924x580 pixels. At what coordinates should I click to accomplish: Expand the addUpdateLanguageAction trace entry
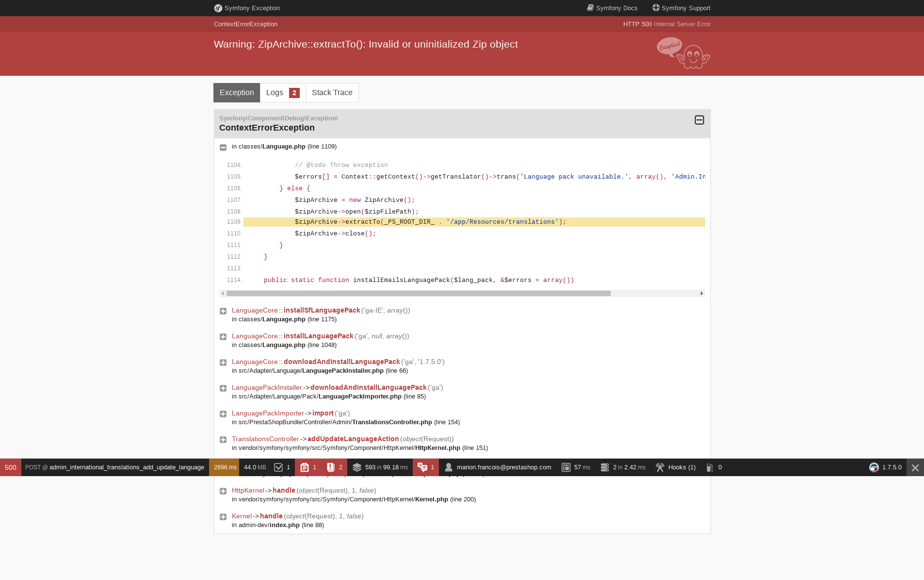click(223, 440)
